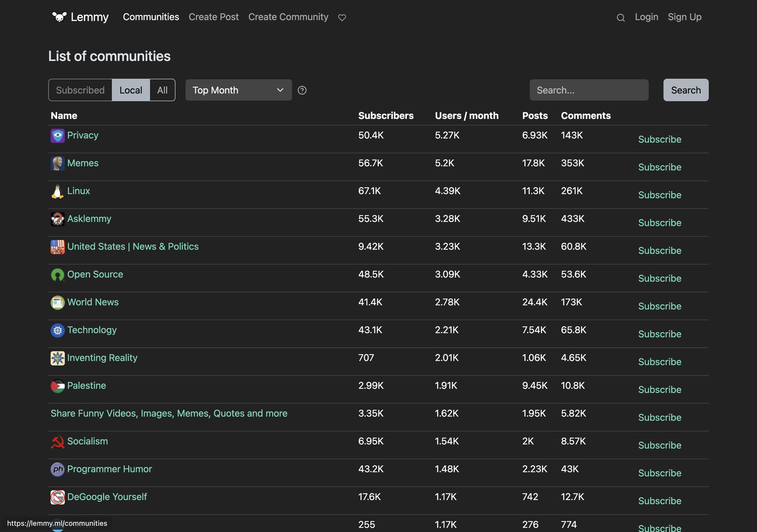757x532 pixels.
Task: Click the United States flag community icon
Action: click(58, 247)
